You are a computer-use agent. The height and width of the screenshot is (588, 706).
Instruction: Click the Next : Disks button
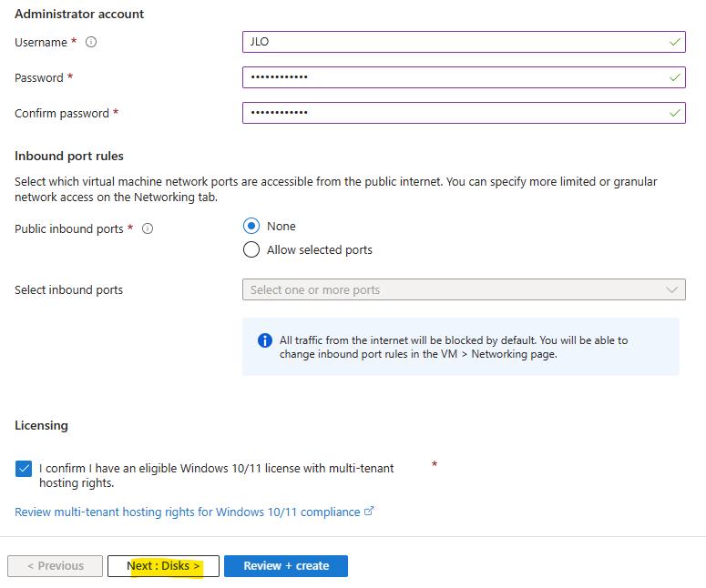(163, 566)
